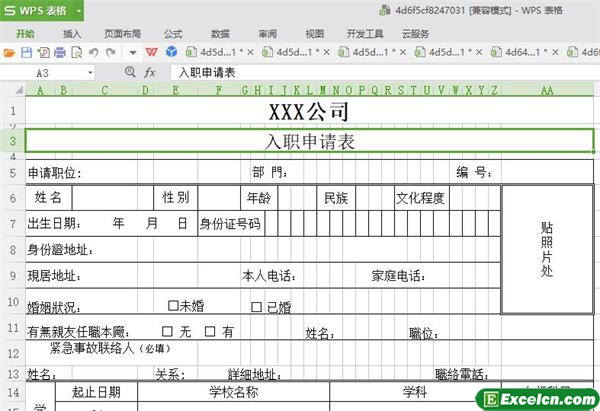The height and width of the screenshot is (411, 600).
Task: Click the 家庭电话: cell
Action: (398, 276)
